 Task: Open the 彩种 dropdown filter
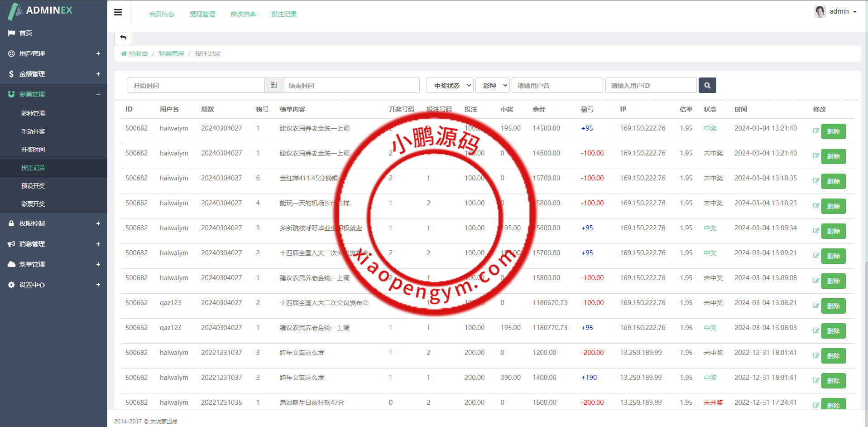[492, 85]
